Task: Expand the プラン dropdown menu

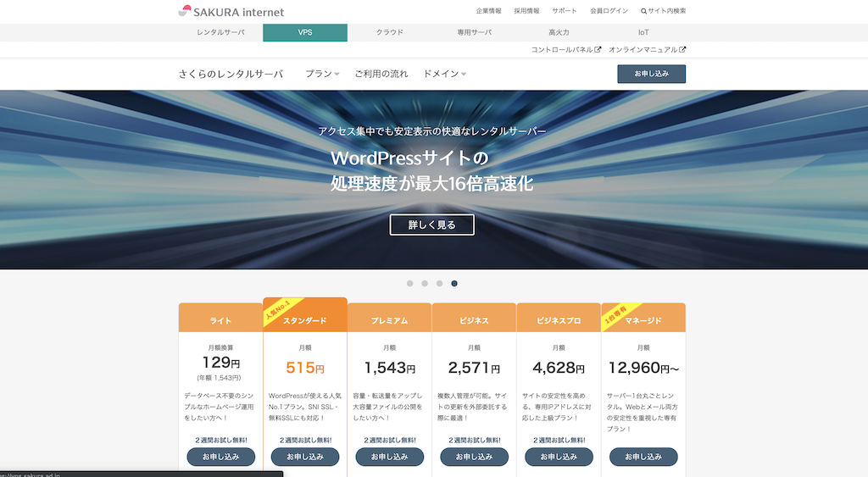Action: (322, 74)
